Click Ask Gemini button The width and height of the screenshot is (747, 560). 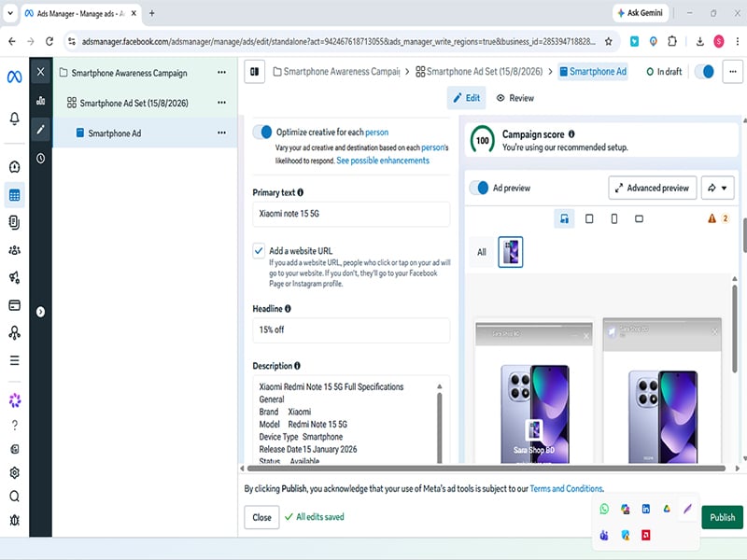click(640, 13)
